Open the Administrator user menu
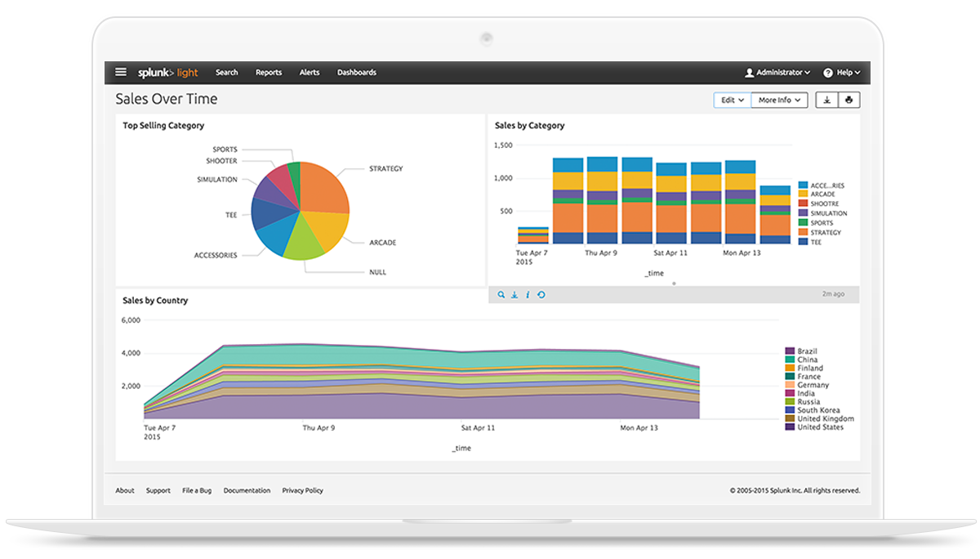This screenshot has height=559, width=980. tap(777, 73)
